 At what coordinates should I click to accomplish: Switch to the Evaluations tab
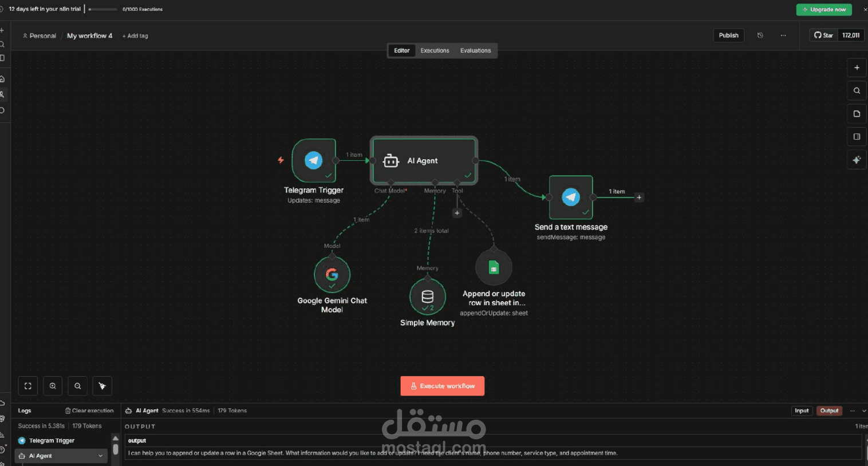click(475, 50)
